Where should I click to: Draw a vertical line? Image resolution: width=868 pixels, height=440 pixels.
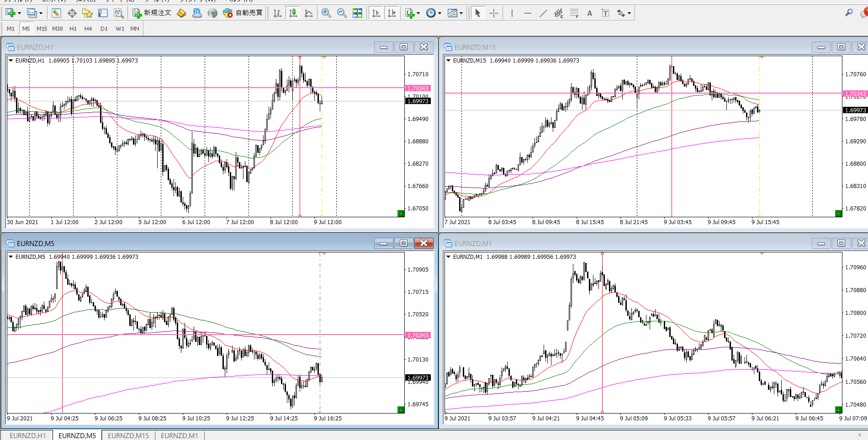pos(512,13)
